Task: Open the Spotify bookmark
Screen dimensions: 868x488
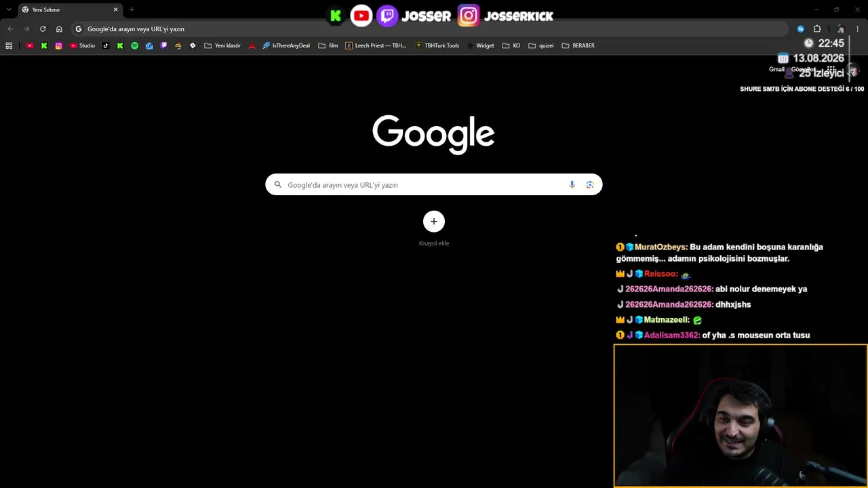Action: click(x=134, y=45)
